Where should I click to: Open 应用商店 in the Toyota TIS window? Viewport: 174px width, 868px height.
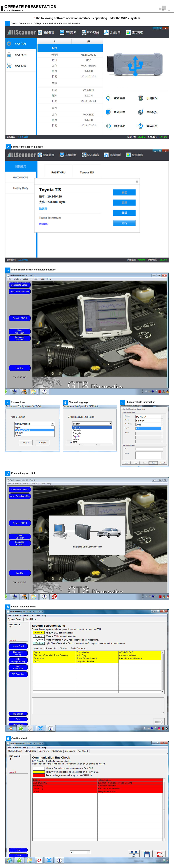[135, 155]
